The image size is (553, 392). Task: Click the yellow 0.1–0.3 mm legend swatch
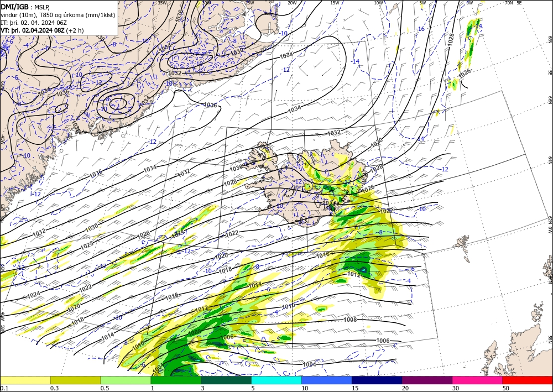point(25,380)
